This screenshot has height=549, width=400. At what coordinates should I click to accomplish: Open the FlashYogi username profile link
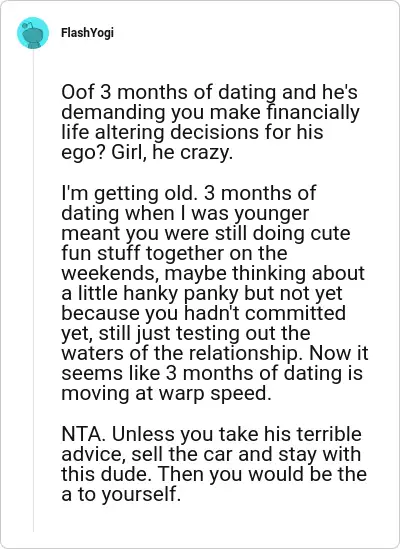pos(87,33)
